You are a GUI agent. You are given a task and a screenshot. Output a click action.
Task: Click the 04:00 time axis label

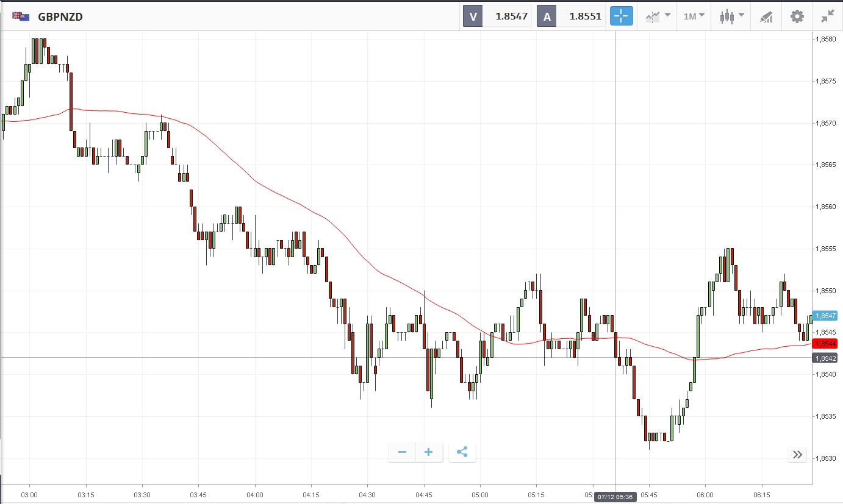(255, 495)
